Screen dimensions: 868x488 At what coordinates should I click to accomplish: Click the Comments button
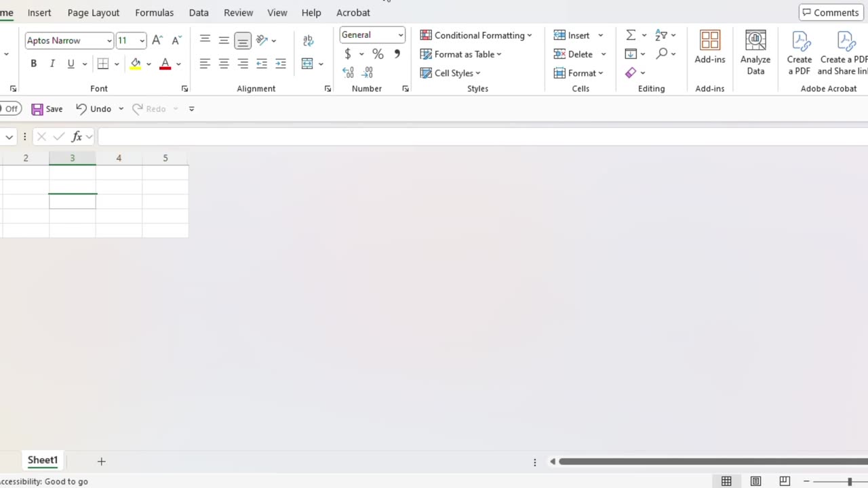point(831,13)
